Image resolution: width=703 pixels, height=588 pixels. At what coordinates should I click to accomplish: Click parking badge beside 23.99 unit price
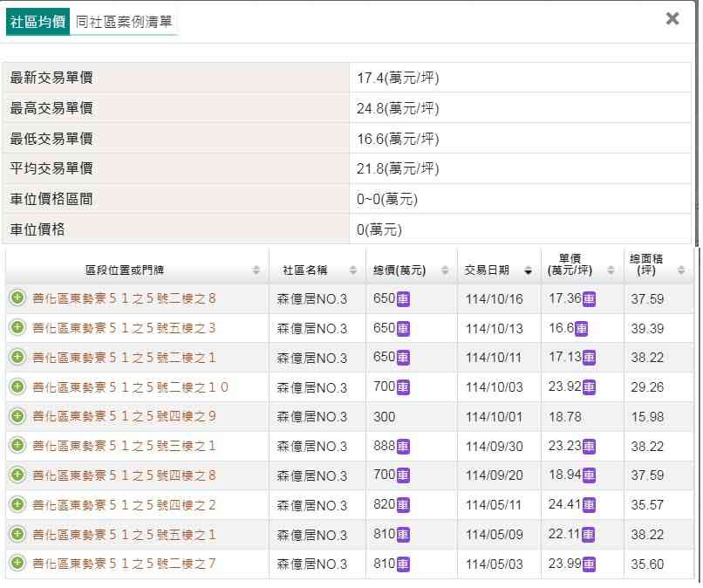(590, 564)
